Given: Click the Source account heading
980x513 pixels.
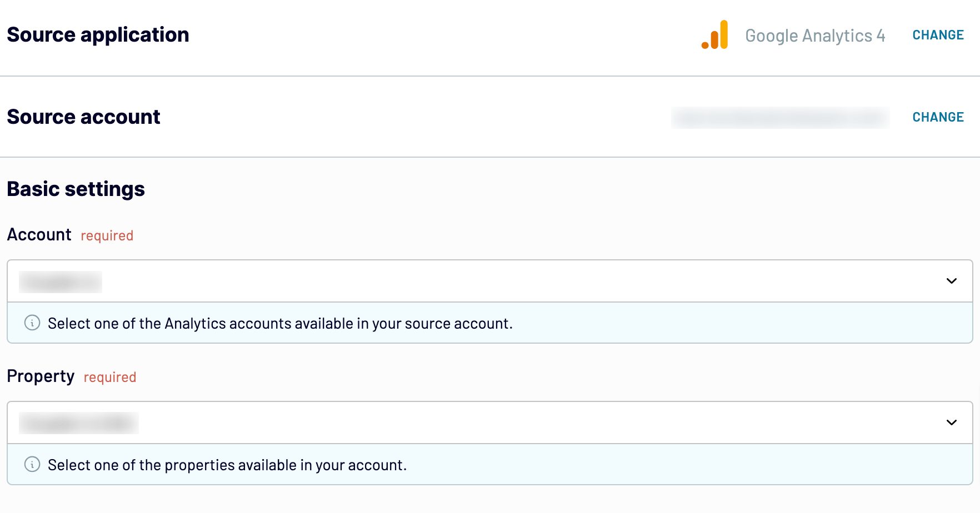Looking at the screenshot, I should point(83,117).
